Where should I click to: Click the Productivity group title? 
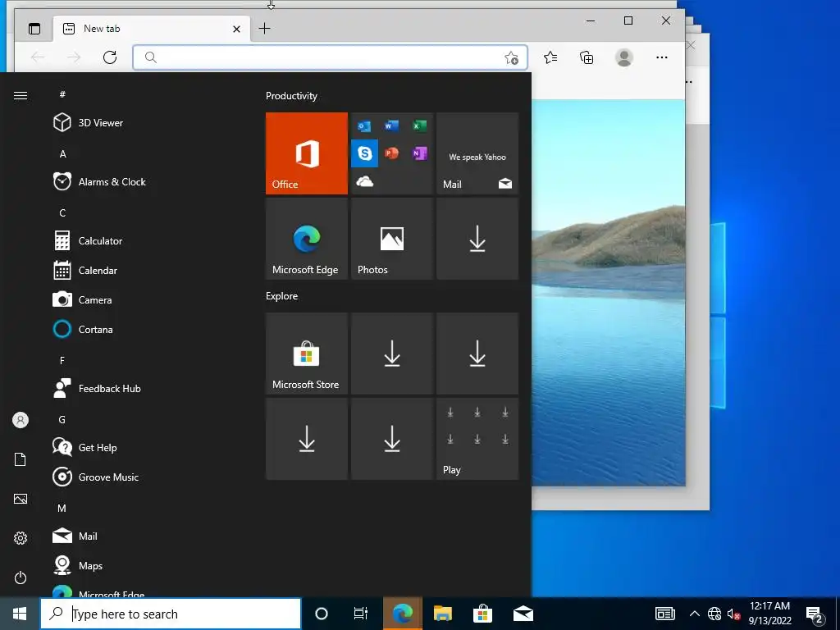click(x=291, y=96)
